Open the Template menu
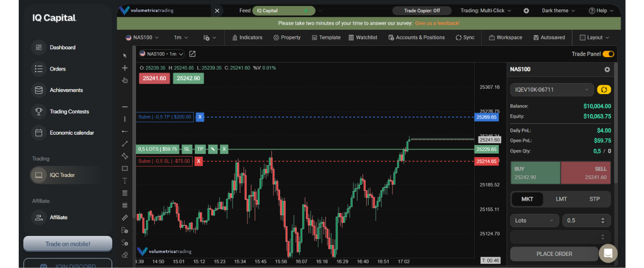644x268 pixels. [x=326, y=38]
